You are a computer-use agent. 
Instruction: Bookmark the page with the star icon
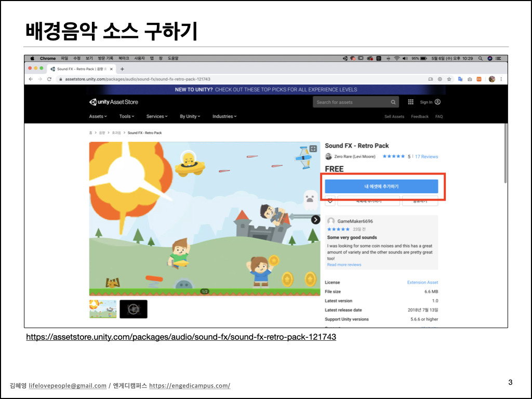[x=449, y=79]
